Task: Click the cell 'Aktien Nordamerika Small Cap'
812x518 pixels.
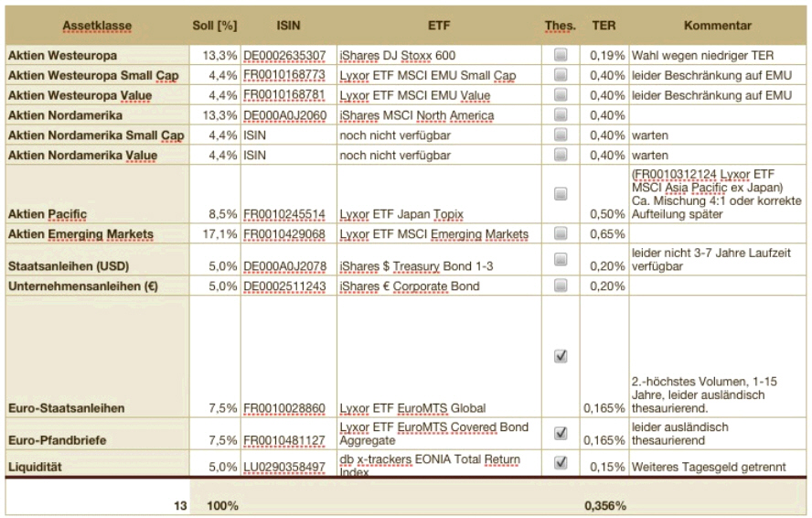Action: [97, 135]
